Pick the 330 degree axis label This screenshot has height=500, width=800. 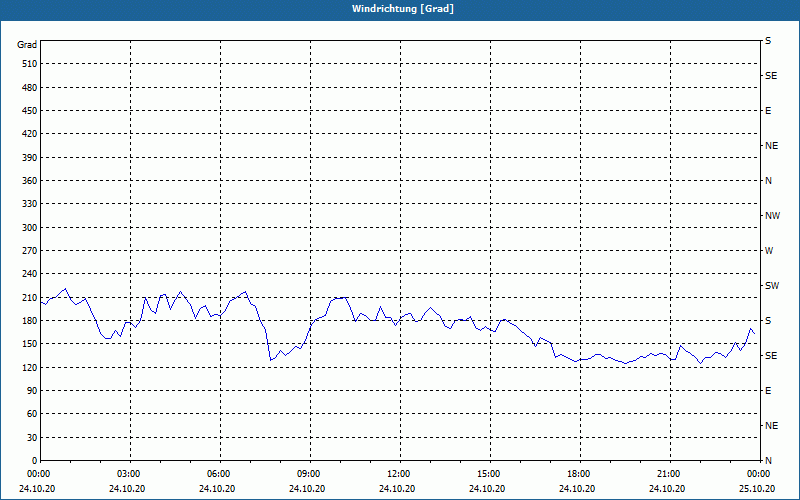click(x=30, y=204)
